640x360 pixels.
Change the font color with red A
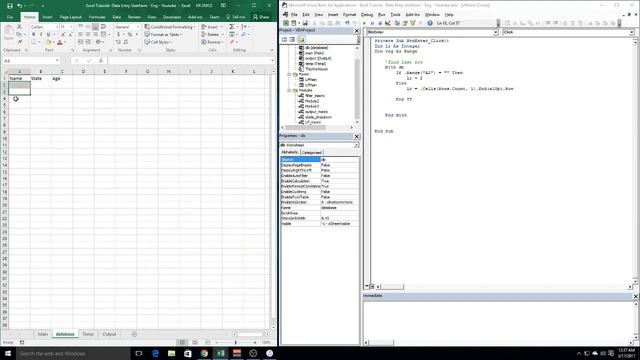60,42
